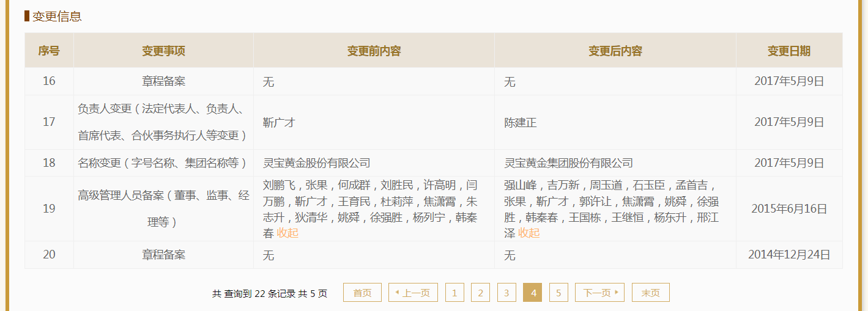
Task: Jump to the last page via 末页
Action: click(650, 293)
